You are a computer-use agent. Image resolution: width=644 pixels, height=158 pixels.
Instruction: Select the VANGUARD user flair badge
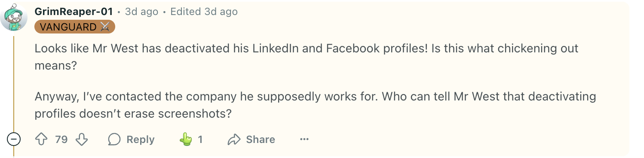(x=75, y=27)
